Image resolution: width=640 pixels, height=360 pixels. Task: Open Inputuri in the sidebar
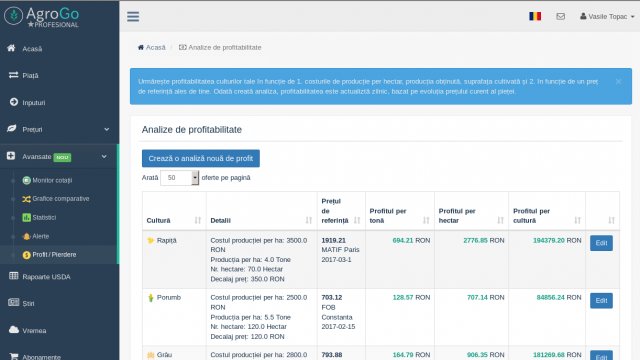point(59,102)
